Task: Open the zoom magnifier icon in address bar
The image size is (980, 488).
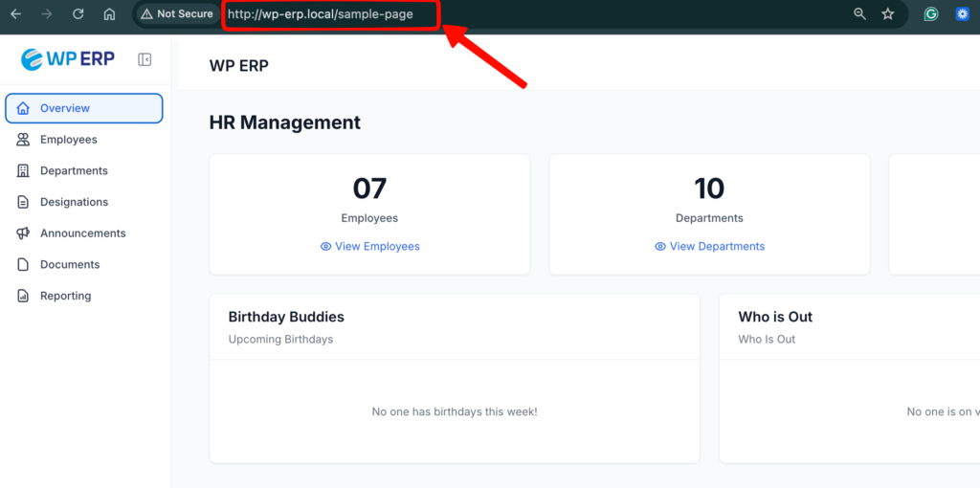Action: coord(859,14)
